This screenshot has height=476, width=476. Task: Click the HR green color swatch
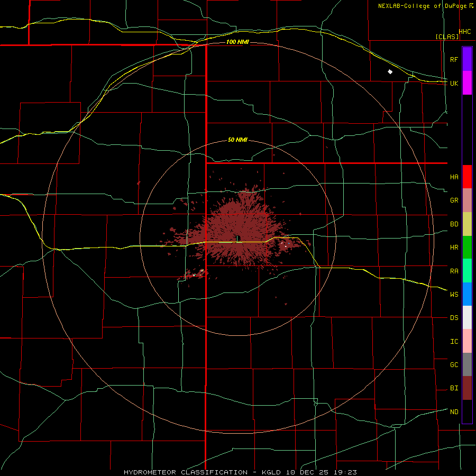(467, 248)
